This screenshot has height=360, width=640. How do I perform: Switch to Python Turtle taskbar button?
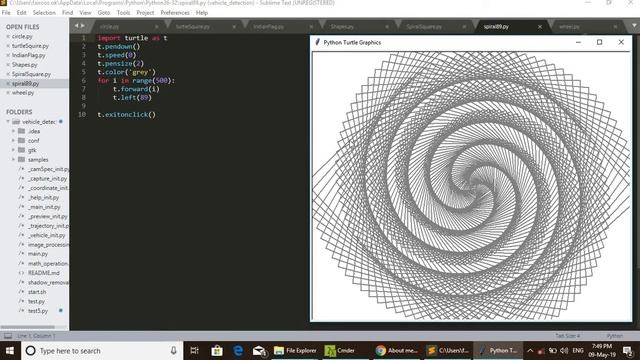(x=498, y=351)
